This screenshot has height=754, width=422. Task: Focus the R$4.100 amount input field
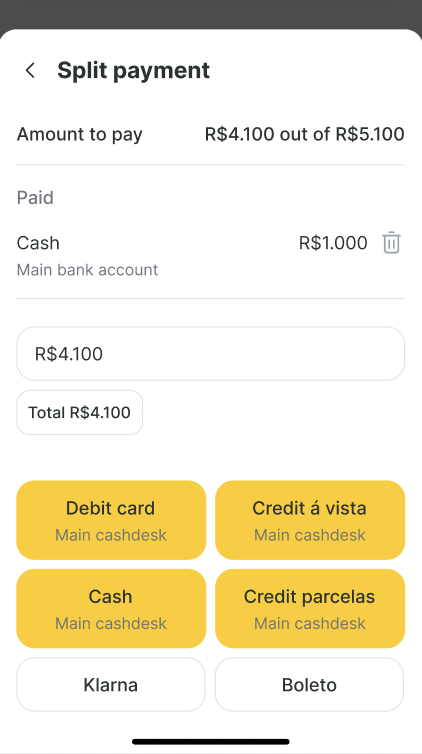point(211,353)
